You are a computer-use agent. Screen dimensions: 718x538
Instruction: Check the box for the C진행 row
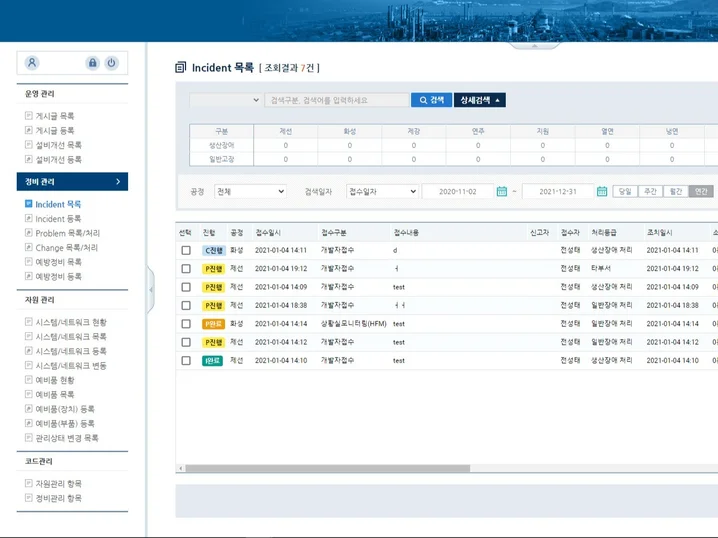[x=186, y=250]
